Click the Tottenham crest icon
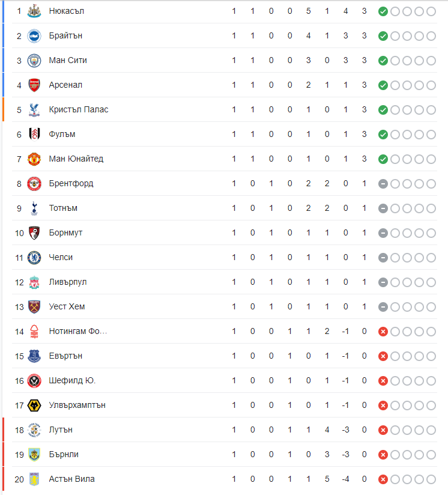 [x=34, y=208]
